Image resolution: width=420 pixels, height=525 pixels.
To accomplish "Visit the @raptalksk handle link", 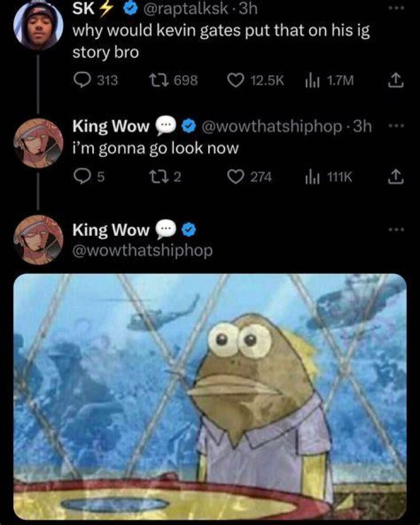I will pyautogui.click(x=186, y=9).
